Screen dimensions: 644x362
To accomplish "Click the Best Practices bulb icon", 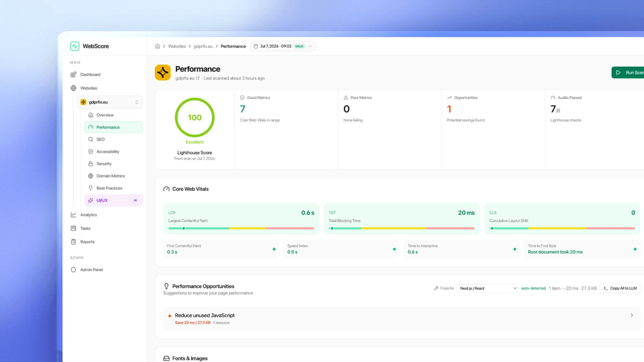I will tap(91, 188).
